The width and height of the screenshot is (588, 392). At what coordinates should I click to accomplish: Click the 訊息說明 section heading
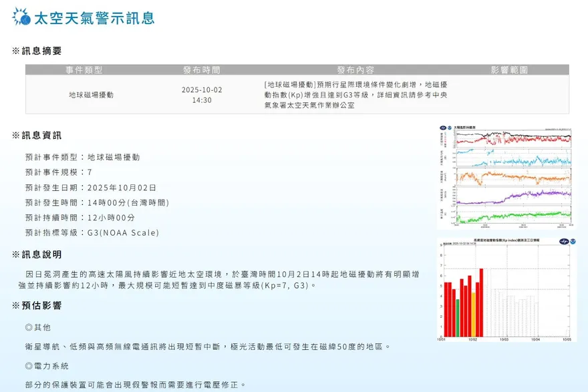click(x=41, y=254)
